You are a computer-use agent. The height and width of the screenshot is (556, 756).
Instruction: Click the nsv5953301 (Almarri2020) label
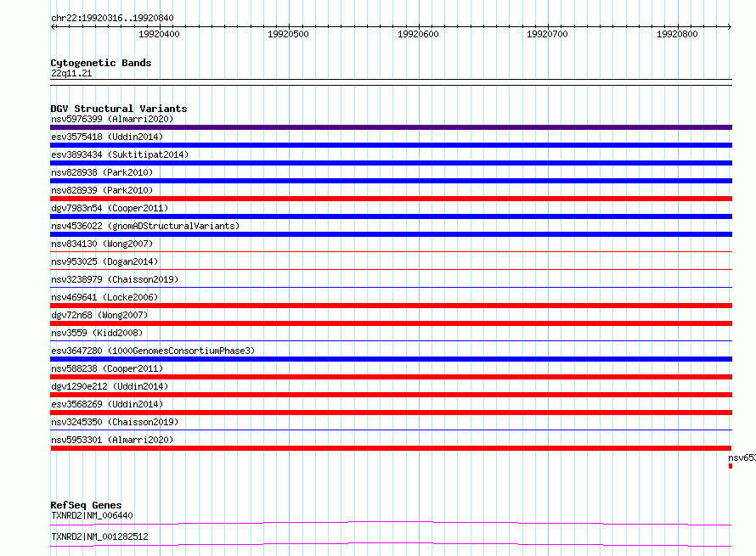coord(112,440)
